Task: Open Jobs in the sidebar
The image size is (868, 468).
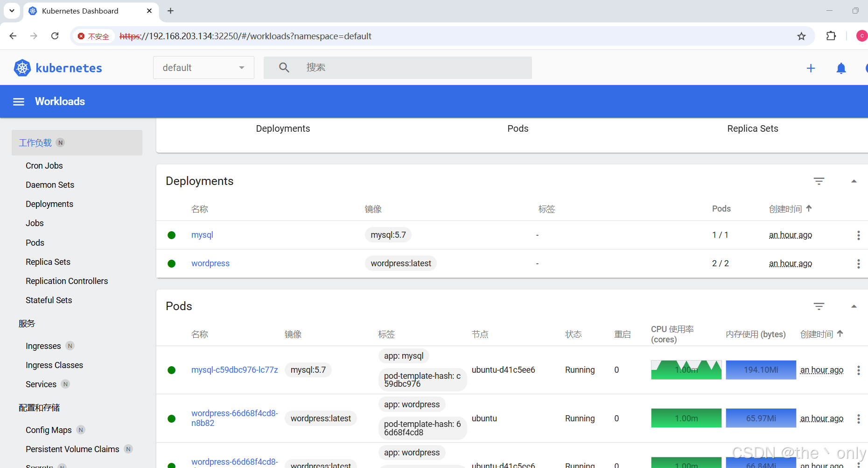Action: (x=35, y=223)
